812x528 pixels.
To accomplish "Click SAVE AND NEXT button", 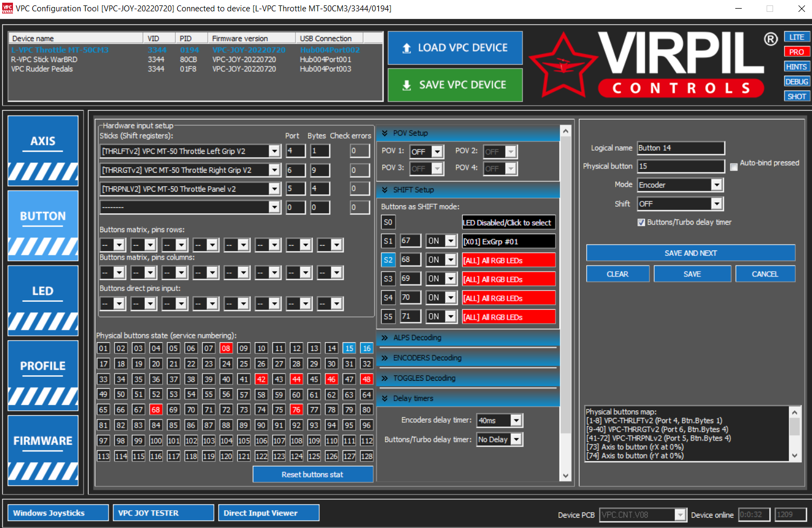I will (x=691, y=253).
